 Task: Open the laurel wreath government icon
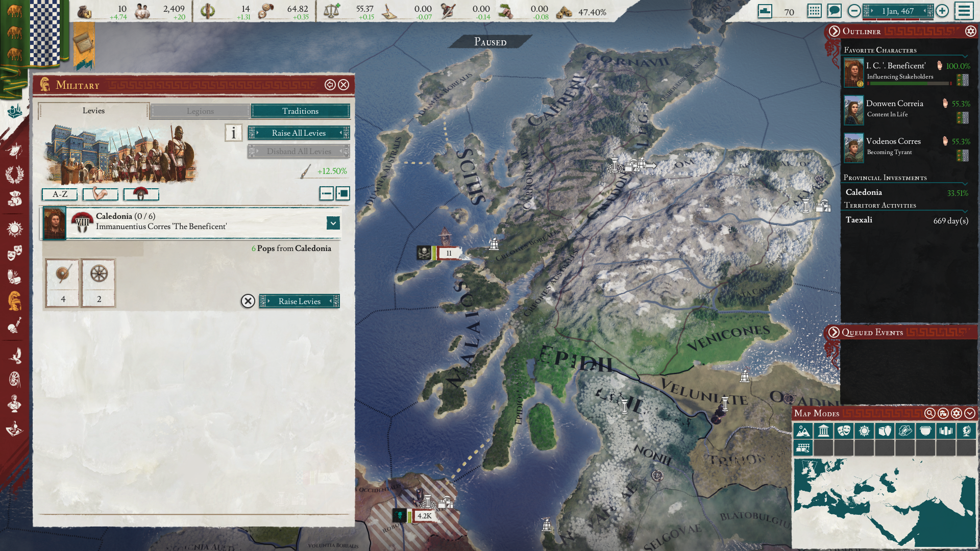coord(14,174)
